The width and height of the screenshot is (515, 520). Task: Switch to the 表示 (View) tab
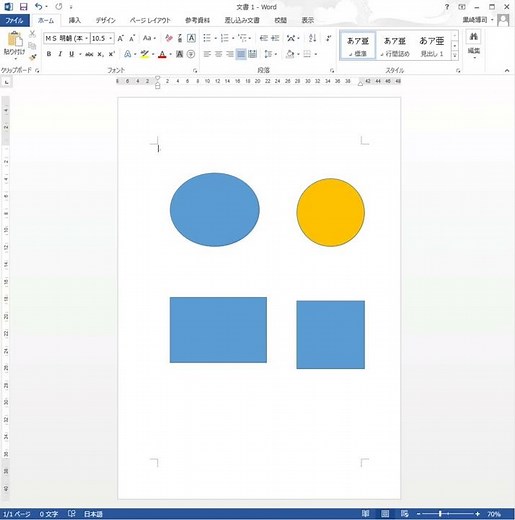coord(308,20)
